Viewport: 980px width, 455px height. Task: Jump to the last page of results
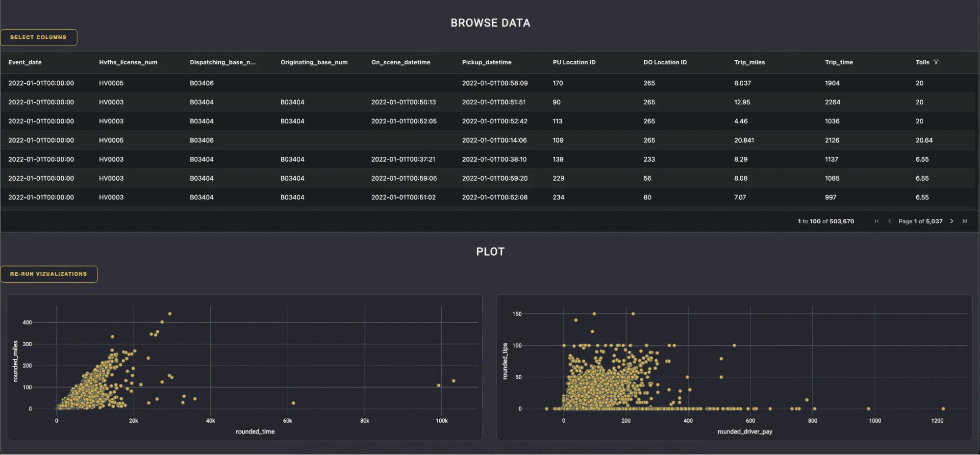[x=964, y=221]
